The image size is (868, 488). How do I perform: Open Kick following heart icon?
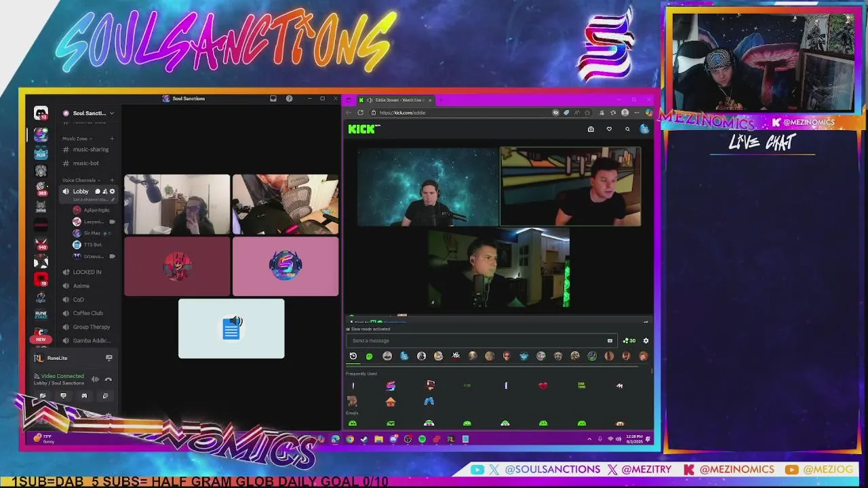pos(609,129)
